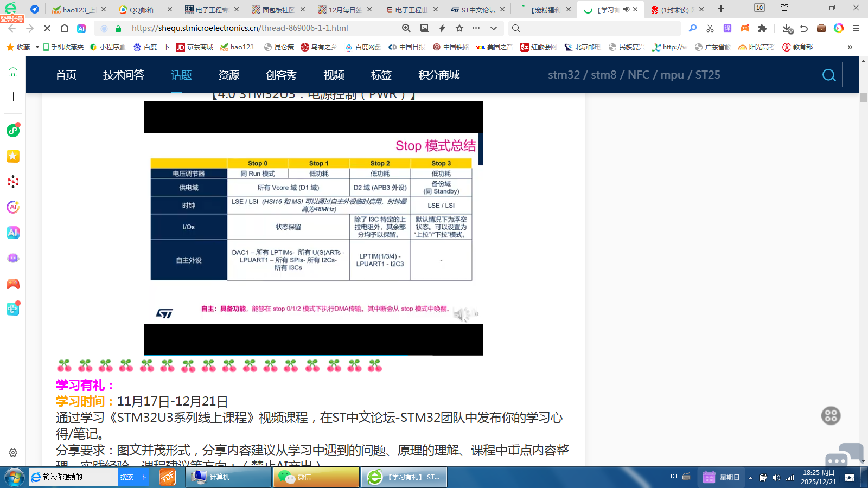Open the translate extension icon
This screenshot has height=488, width=868.
click(727, 28)
